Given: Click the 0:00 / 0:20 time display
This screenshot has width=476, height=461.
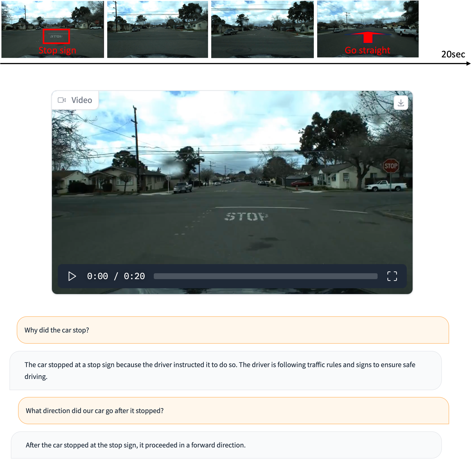Looking at the screenshot, I should tap(116, 276).
